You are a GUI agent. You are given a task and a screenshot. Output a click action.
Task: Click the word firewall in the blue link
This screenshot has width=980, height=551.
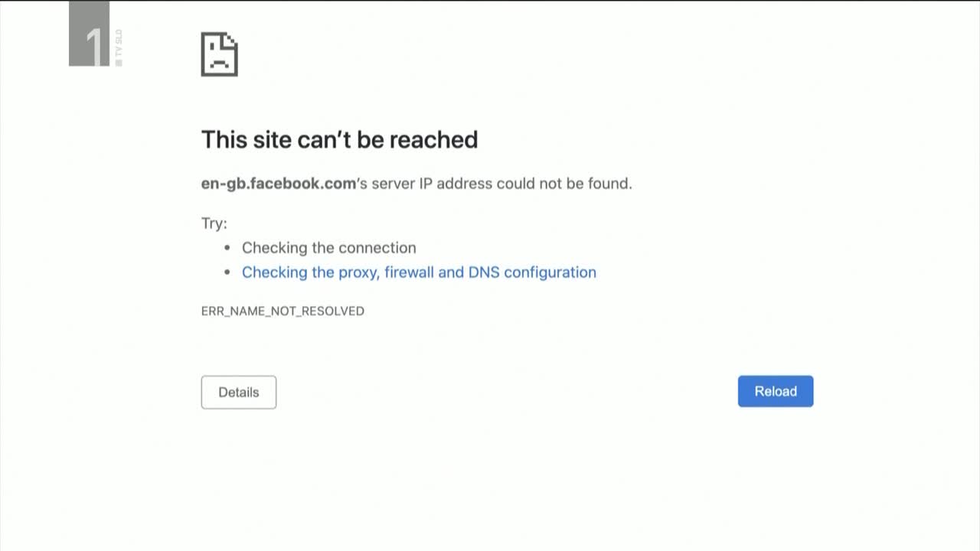coord(409,272)
